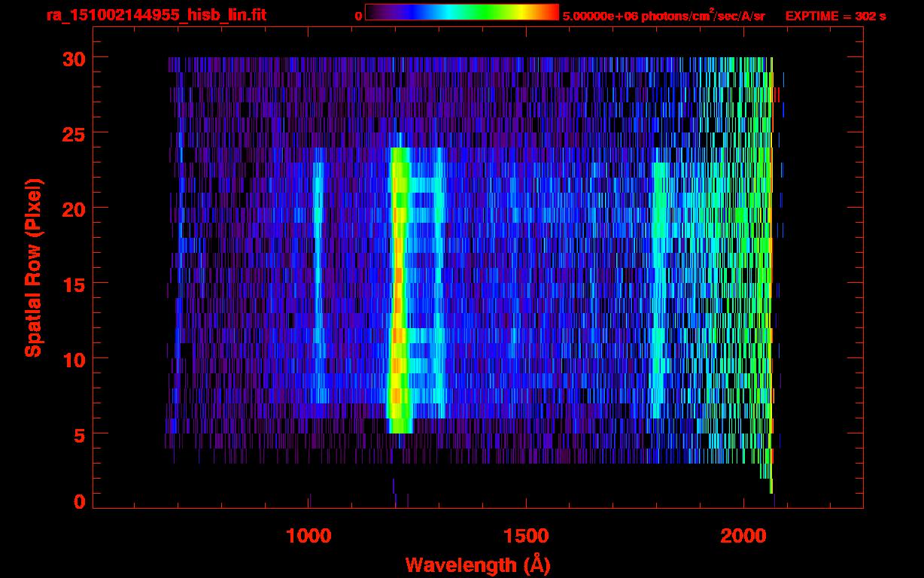Click the x-axis tick label 1000
This screenshot has width=924, height=578.
[x=309, y=535]
